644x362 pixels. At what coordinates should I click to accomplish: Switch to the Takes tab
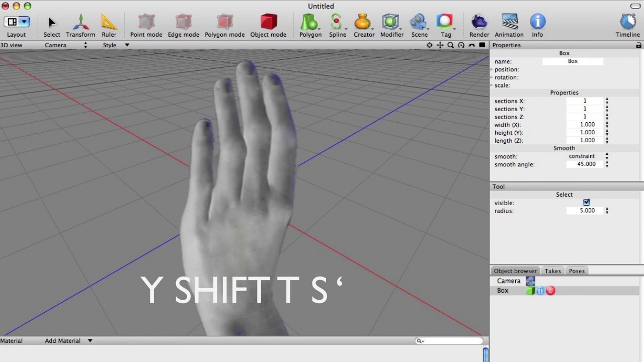[552, 271]
